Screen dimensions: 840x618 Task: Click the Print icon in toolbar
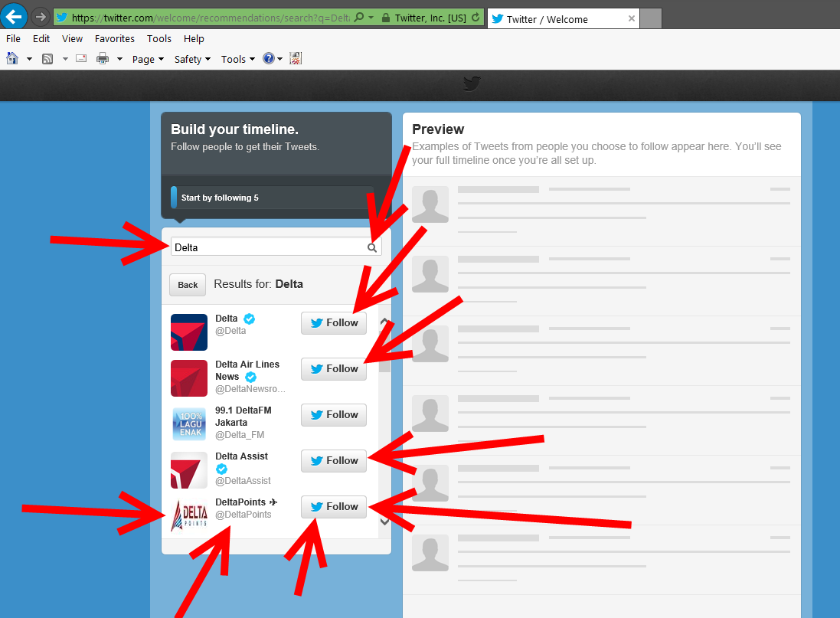tap(103, 59)
